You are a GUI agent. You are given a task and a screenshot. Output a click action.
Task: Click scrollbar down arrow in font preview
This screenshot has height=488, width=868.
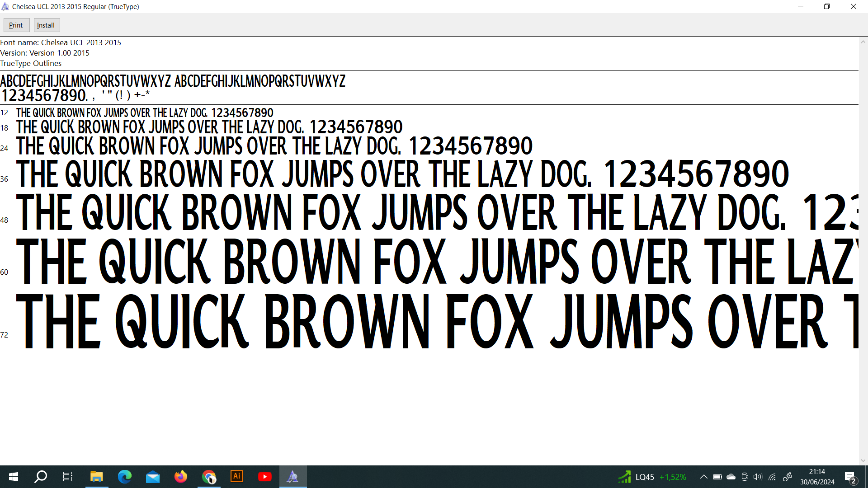[x=863, y=460]
